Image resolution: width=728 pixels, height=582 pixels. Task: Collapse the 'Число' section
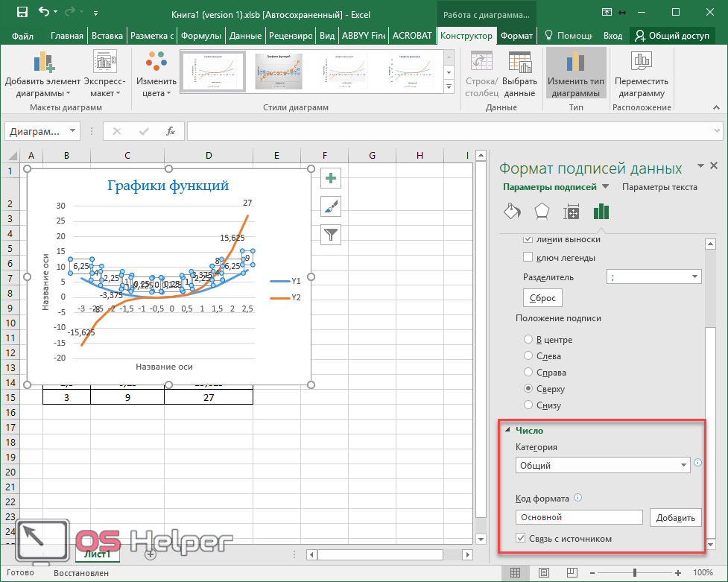pyautogui.click(x=508, y=431)
